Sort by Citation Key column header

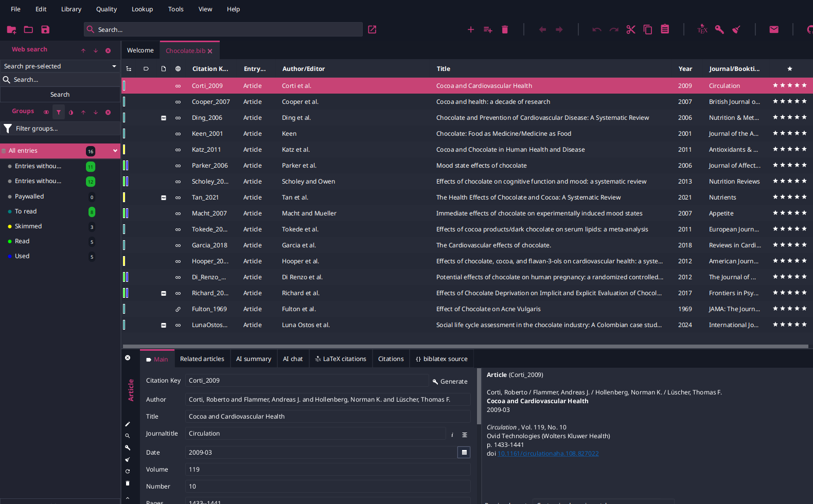tap(210, 69)
